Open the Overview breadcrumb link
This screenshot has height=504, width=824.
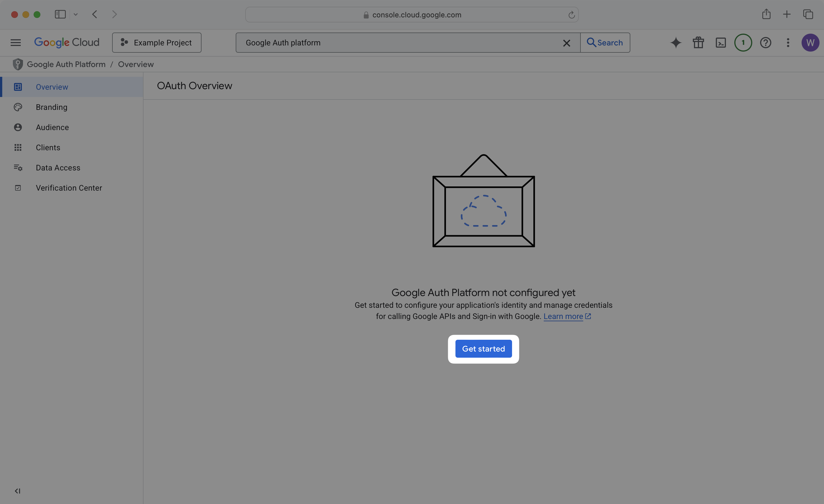coord(136,64)
